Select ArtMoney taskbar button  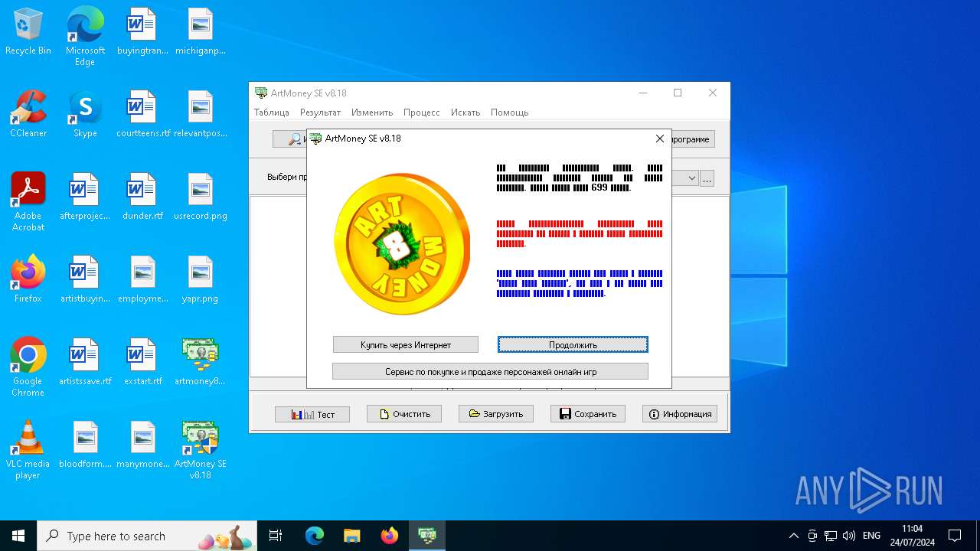tap(426, 536)
